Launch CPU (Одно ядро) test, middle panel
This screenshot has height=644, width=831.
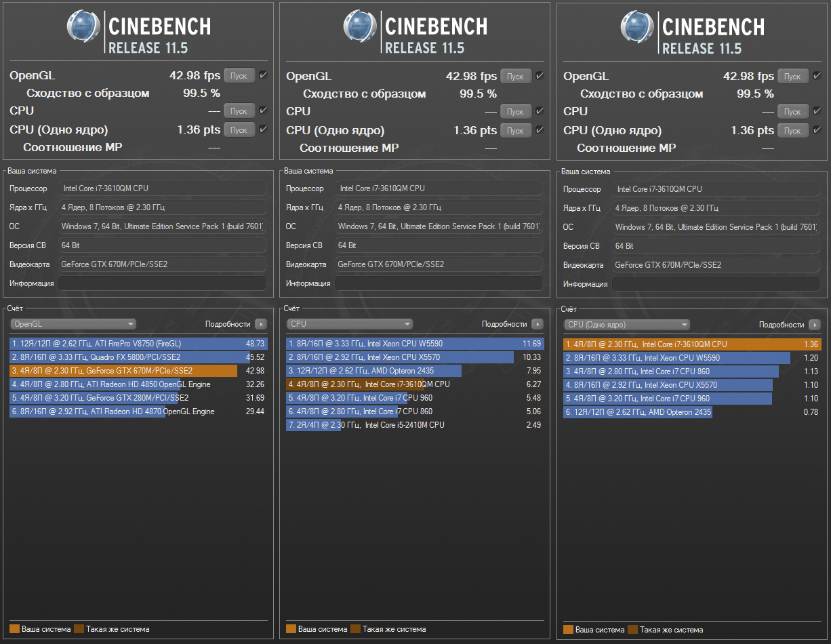516,130
